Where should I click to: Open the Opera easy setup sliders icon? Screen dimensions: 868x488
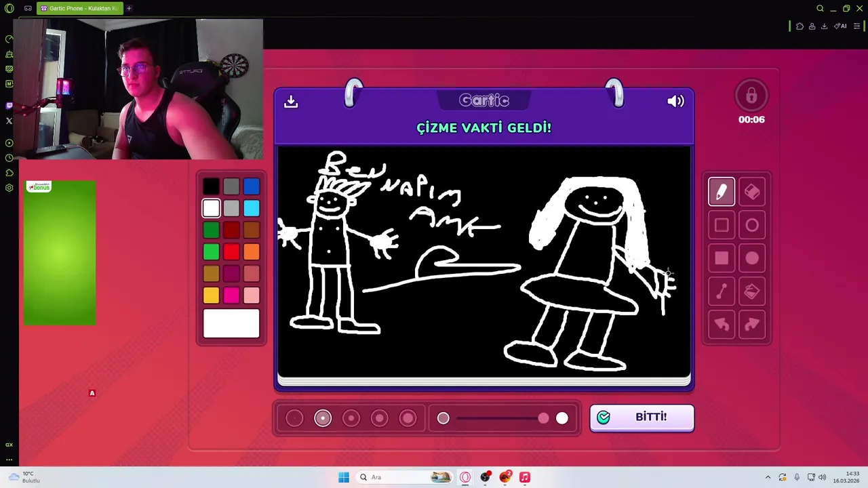click(856, 26)
